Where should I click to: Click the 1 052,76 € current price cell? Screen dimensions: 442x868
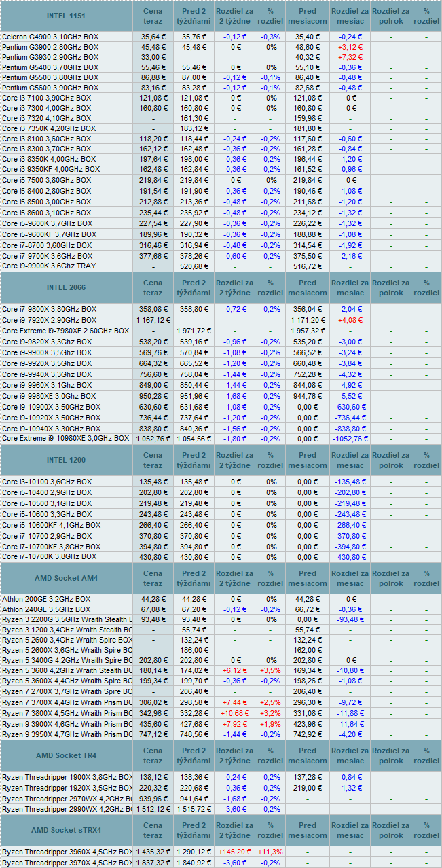153,439
